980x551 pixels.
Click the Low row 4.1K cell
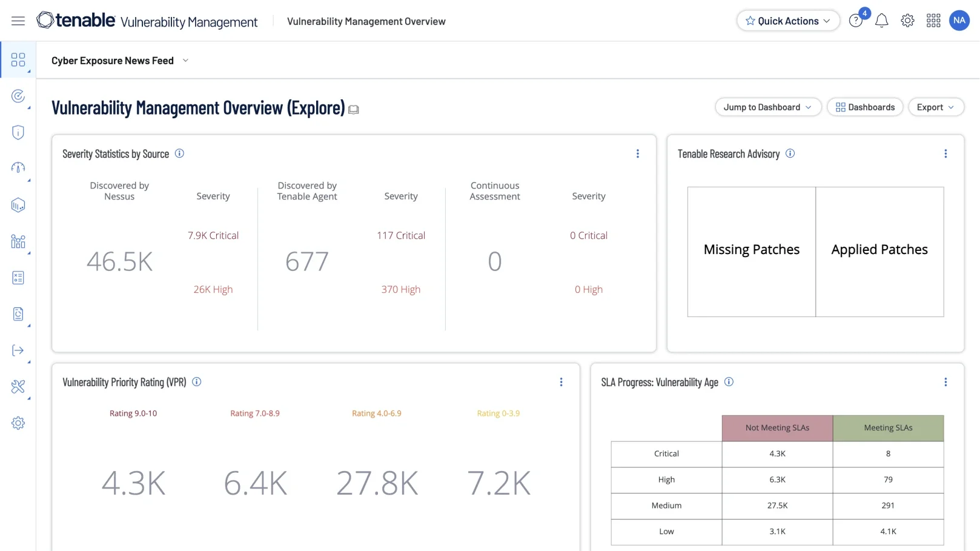coord(888,532)
